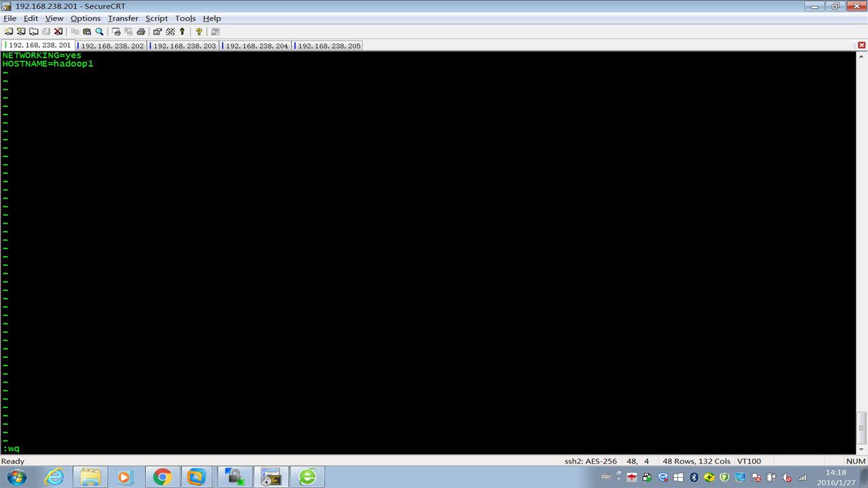The height and width of the screenshot is (488, 868).
Task: Switch to the 192.168.238.204 tab
Action: (256, 46)
